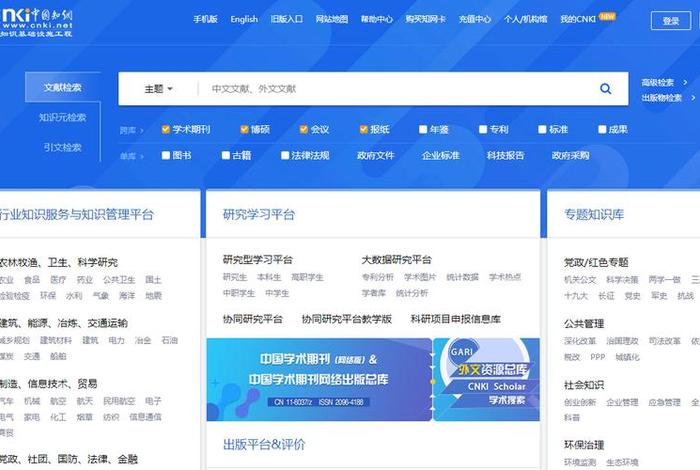This screenshot has width=700, height=470.
Task: Click 学术图片 link
Action: pos(420,277)
